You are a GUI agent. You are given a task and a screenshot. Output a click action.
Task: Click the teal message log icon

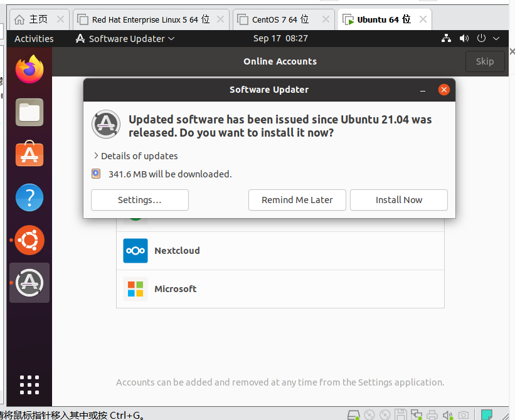pos(486,414)
